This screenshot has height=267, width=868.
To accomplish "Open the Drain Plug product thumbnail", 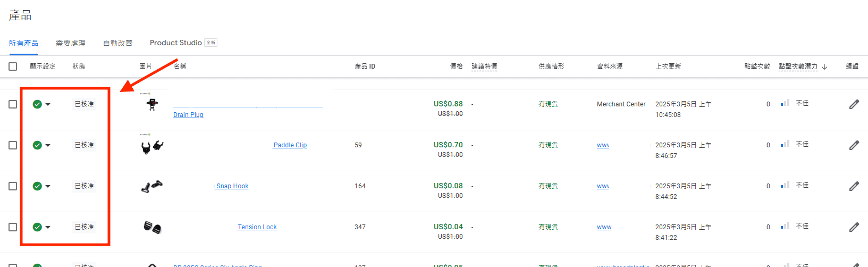I will click(x=152, y=103).
